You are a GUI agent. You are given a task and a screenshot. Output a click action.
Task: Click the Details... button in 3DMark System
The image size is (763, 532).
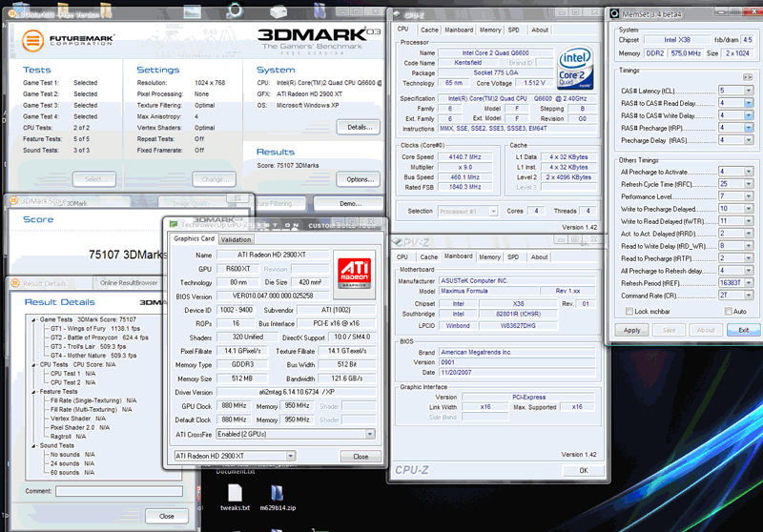tap(360, 127)
